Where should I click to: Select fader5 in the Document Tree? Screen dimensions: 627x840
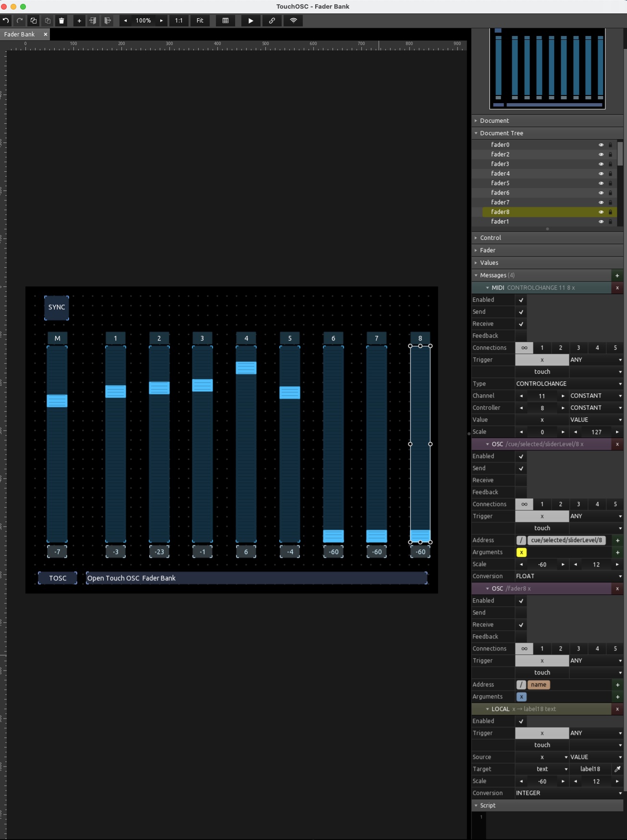[x=500, y=183]
